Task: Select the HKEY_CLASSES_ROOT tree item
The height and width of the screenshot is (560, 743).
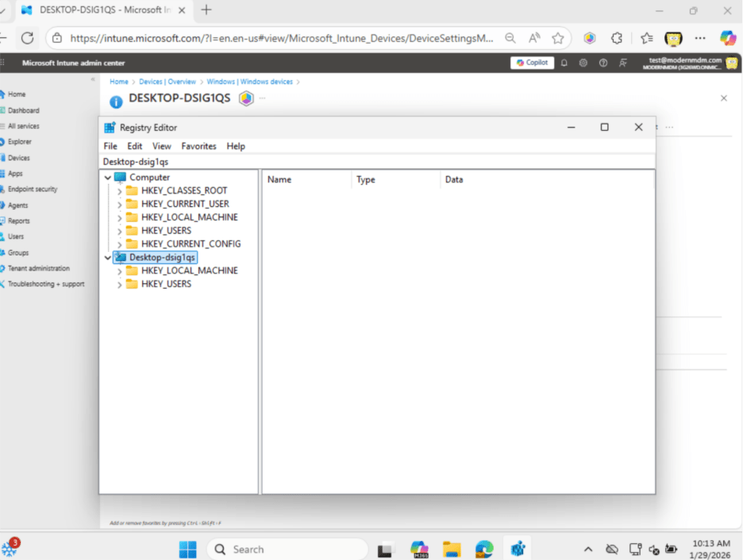Action: pyautogui.click(x=183, y=190)
